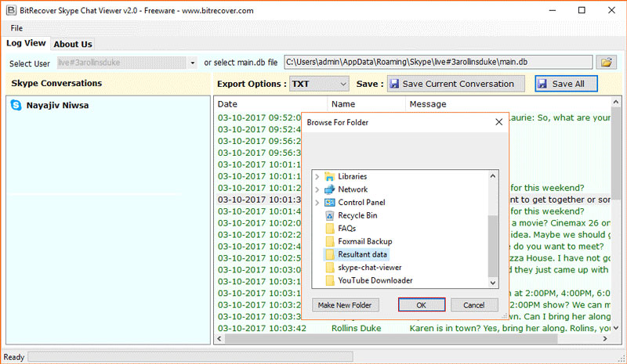Click the browse main.db folder icon

pyautogui.click(x=606, y=63)
